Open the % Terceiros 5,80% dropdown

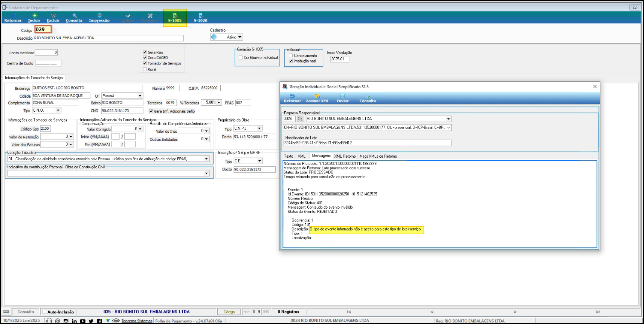click(x=219, y=103)
